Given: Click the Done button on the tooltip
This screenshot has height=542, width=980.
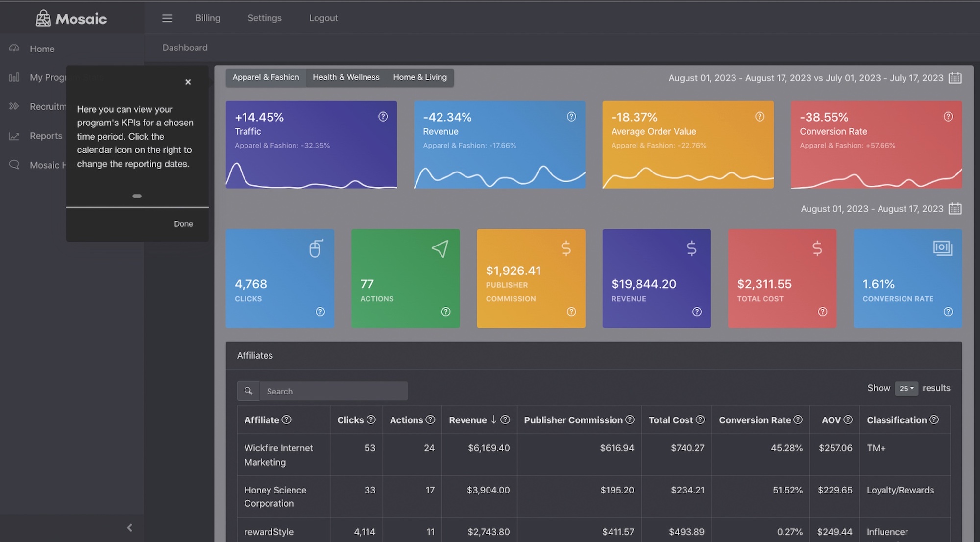Looking at the screenshot, I should [183, 223].
